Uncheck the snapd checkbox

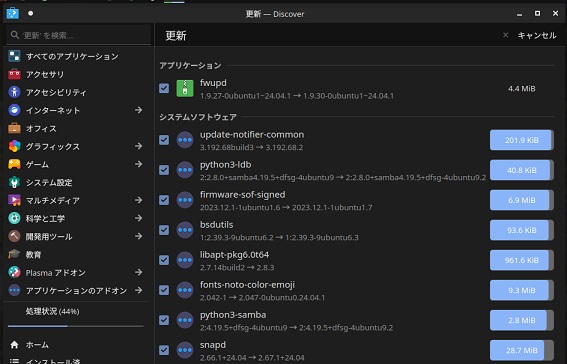click(164, 350)
